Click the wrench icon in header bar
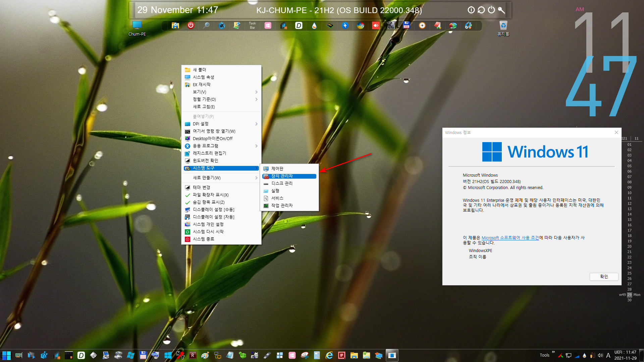The width and height of the screenshot is (644, 362). (501, 10)
